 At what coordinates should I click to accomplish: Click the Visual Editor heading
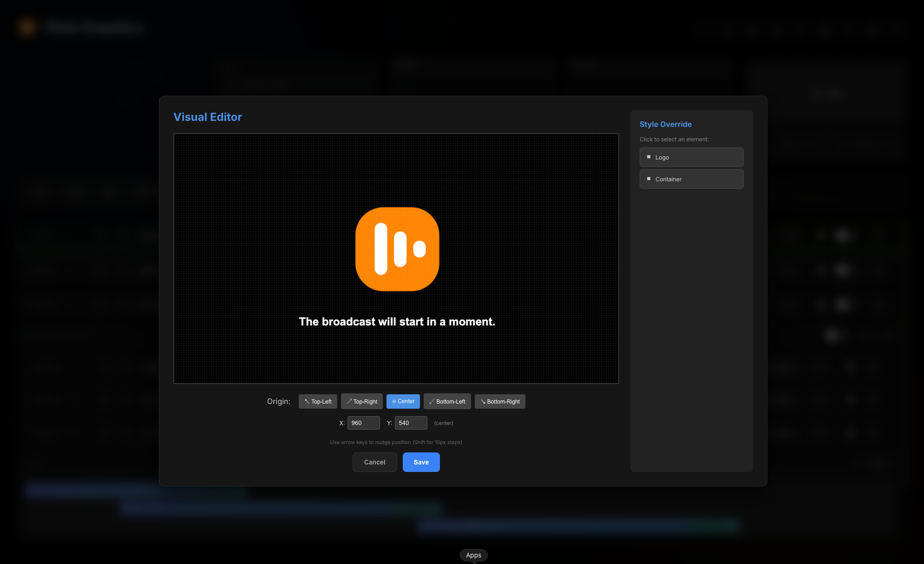208,117
